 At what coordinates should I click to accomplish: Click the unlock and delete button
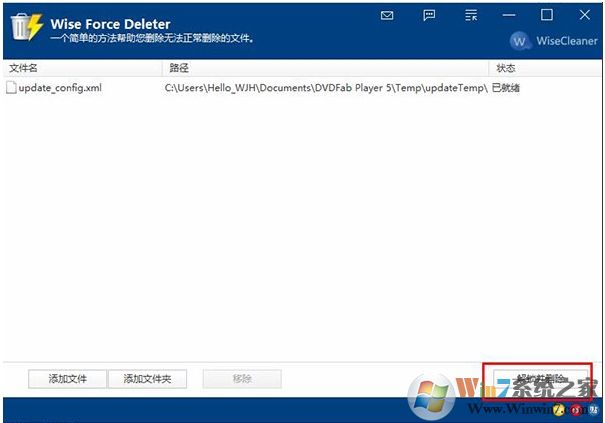click(x=540, y=379)
